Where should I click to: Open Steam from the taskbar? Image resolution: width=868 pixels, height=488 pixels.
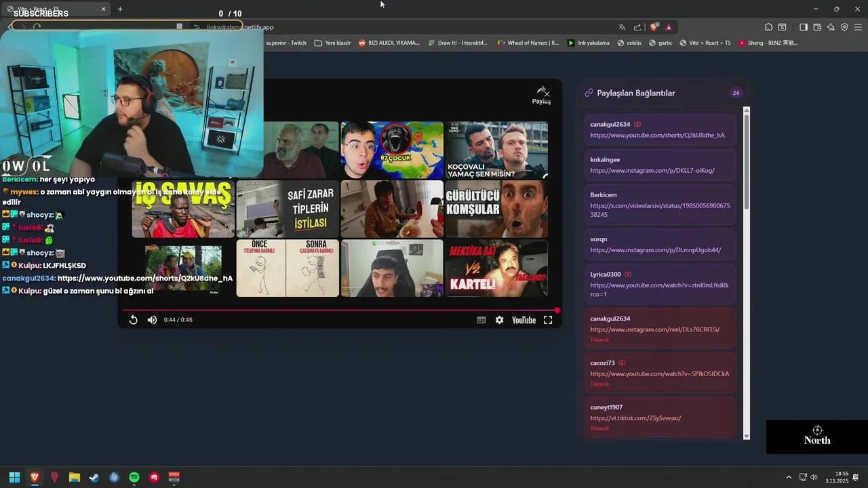[x=94, y=477]
